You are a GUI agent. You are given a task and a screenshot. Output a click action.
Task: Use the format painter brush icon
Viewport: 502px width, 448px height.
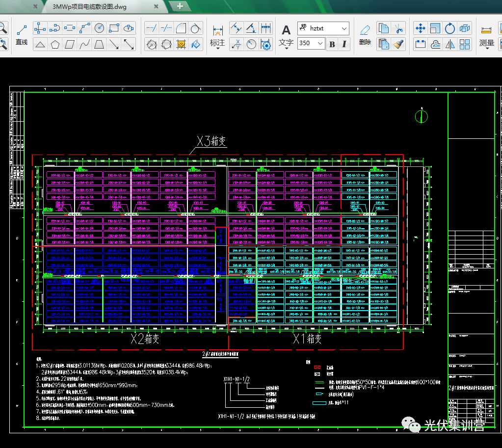click(399, 44)
